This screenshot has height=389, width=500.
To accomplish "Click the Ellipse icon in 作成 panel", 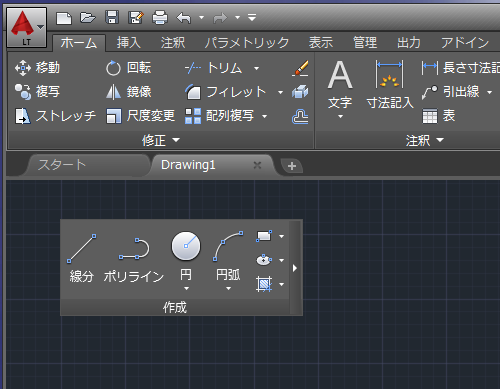I will (x=264, y=260).
